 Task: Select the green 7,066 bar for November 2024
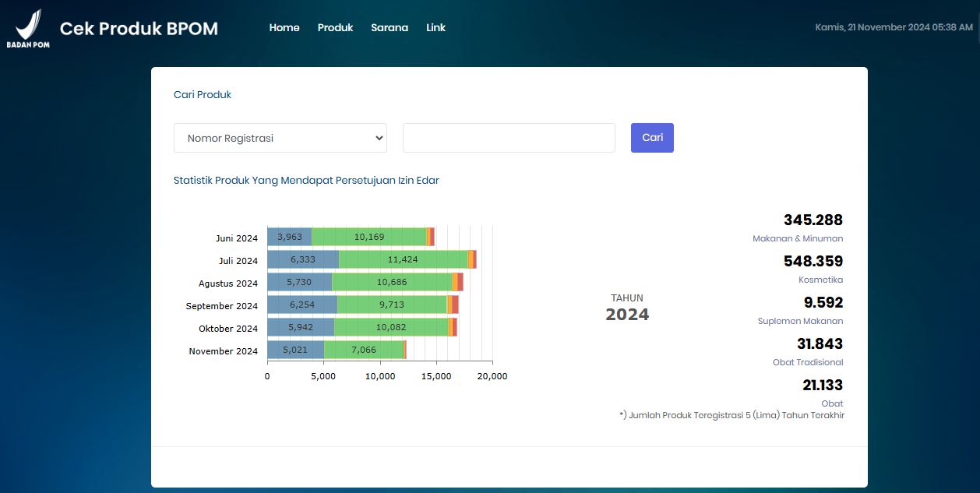(x=363, y=350)
